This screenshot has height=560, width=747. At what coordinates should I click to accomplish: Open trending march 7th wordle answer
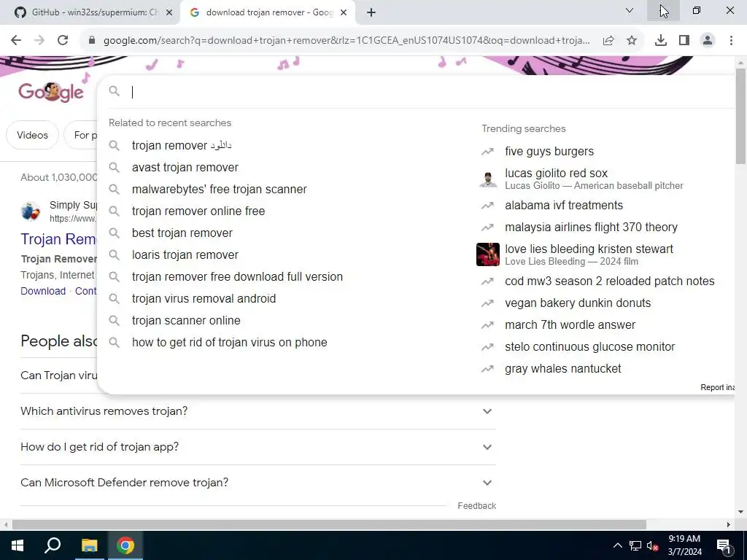click(x=570, y=325)
